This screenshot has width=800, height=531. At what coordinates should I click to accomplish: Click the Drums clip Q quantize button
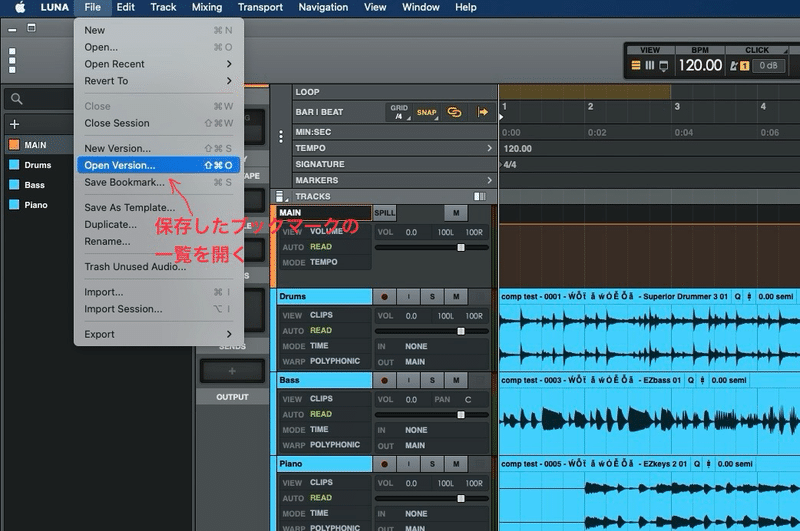[737, 296]
